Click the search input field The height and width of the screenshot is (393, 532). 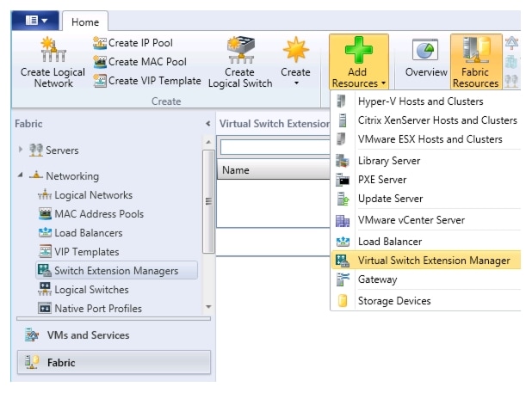[275, 147]
